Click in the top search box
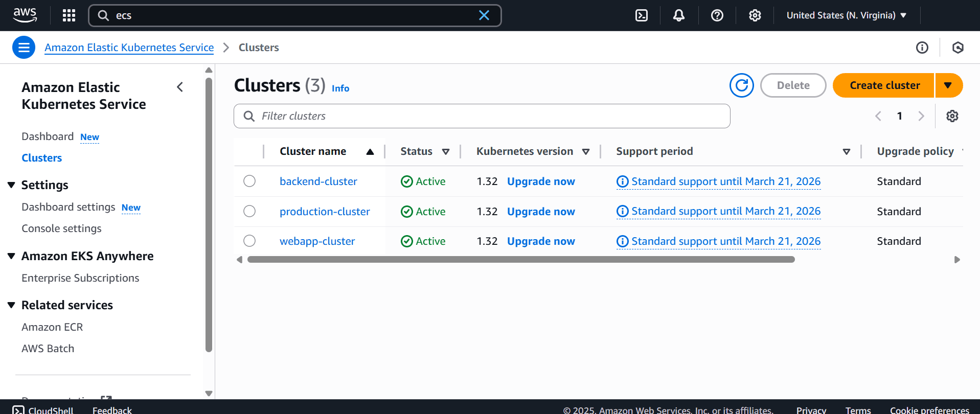 [295, 15]
